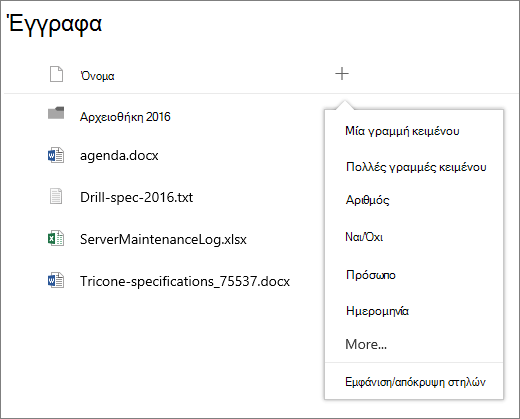
Task: Click the Word icon beside agenda.docx
Action: 56,155
